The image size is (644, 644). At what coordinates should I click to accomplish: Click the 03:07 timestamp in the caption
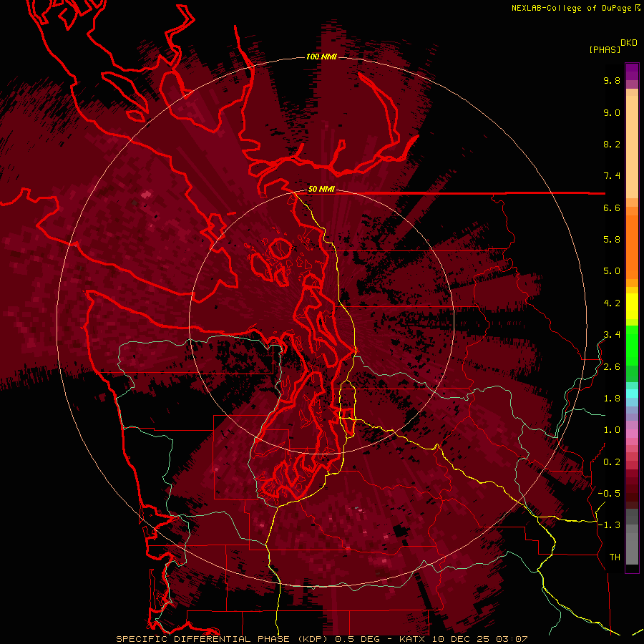[512, 639]
